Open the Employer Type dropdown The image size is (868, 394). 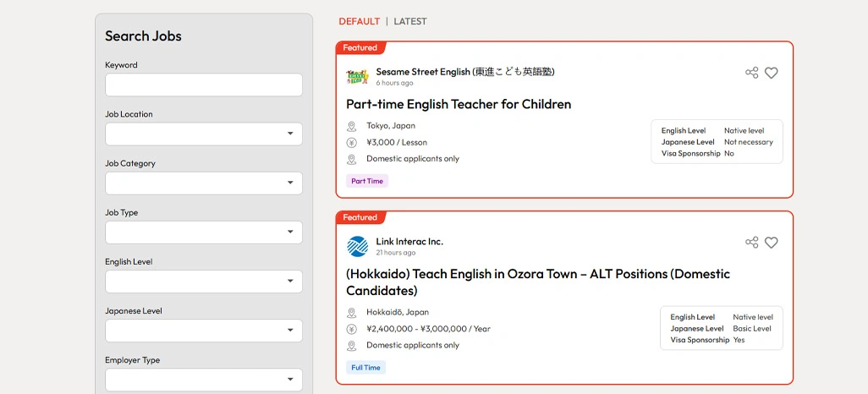coord(204,380)
